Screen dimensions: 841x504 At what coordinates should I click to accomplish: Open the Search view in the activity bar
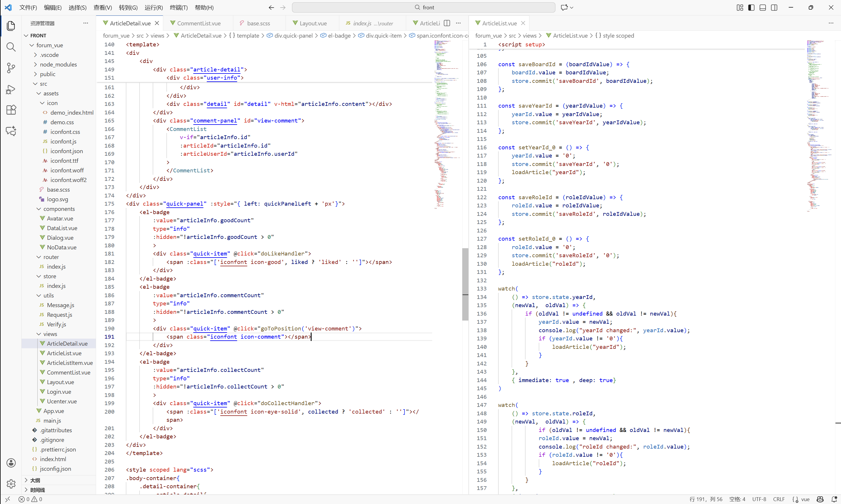coord(11,47)
